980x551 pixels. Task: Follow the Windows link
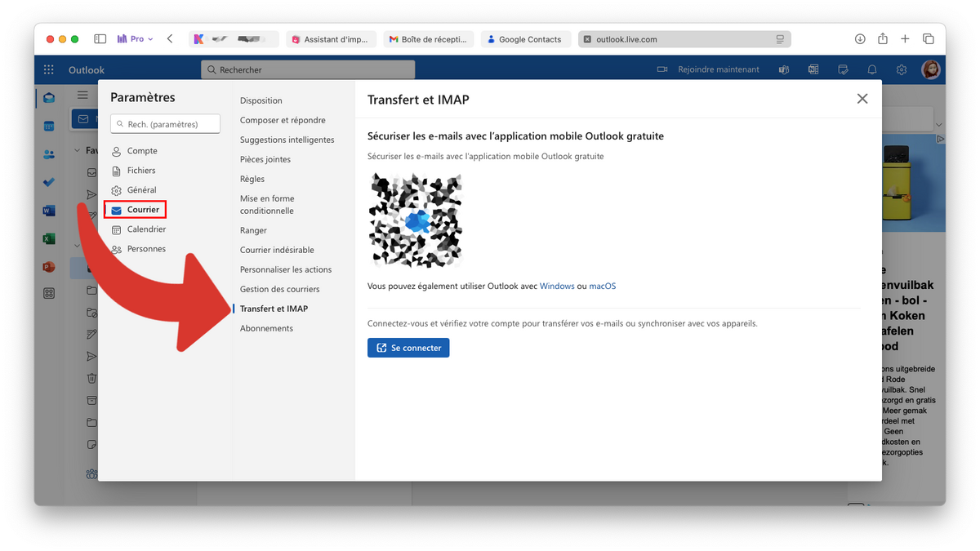pyautogui.click(x=557, y=287)
